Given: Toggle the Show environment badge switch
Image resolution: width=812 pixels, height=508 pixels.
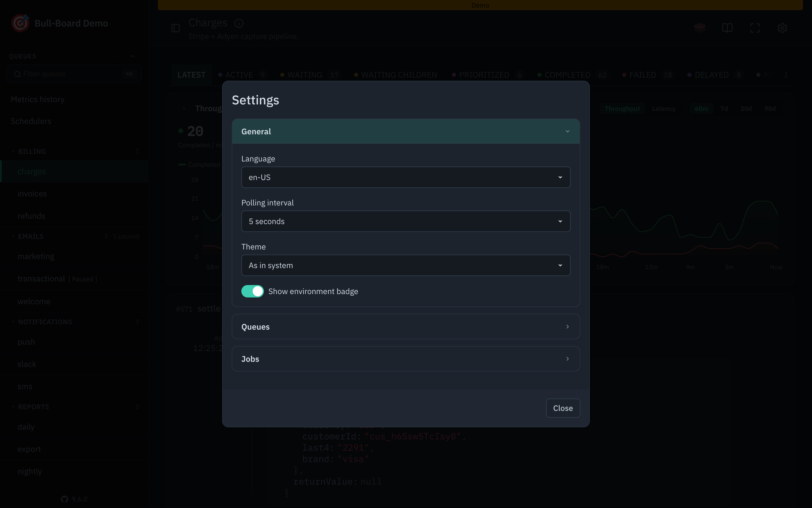Looking at the screenshot, I should (252, 291).
